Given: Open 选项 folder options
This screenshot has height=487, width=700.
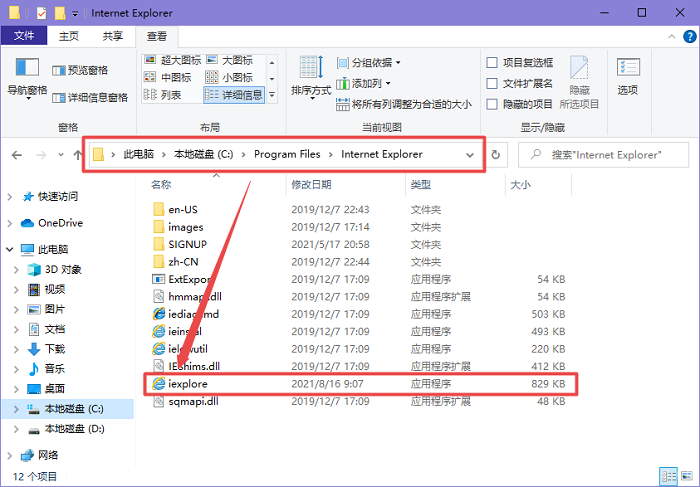Looking at the screenshot, I should click(628, 76).
